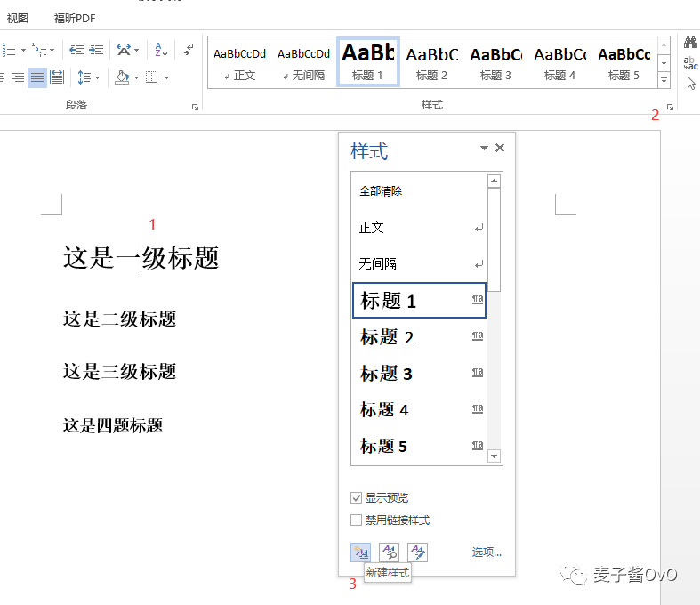
Task: Select 全部清除 in styles list
Action: point(419,191)
